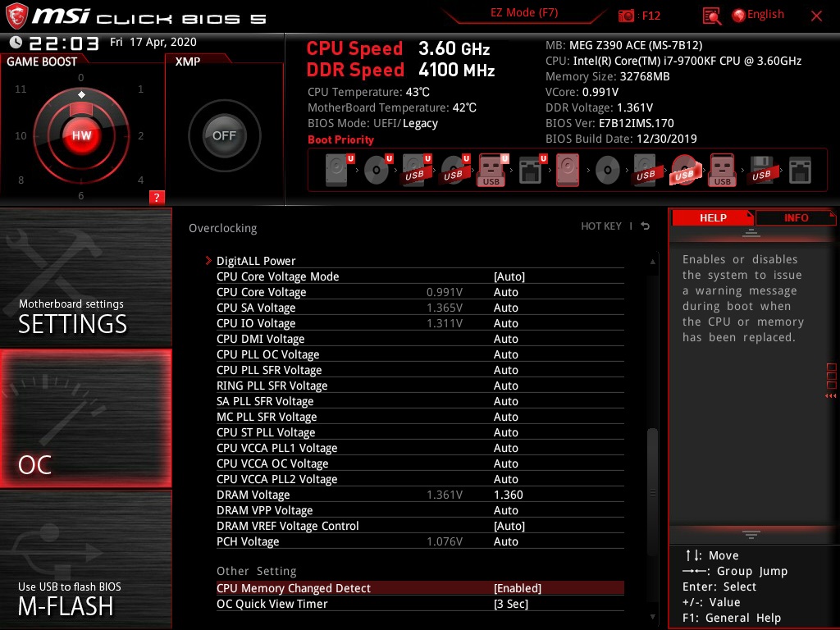
Task: Select the CPU PLL SFR Voltage row
Action: (x=420, y=370)
